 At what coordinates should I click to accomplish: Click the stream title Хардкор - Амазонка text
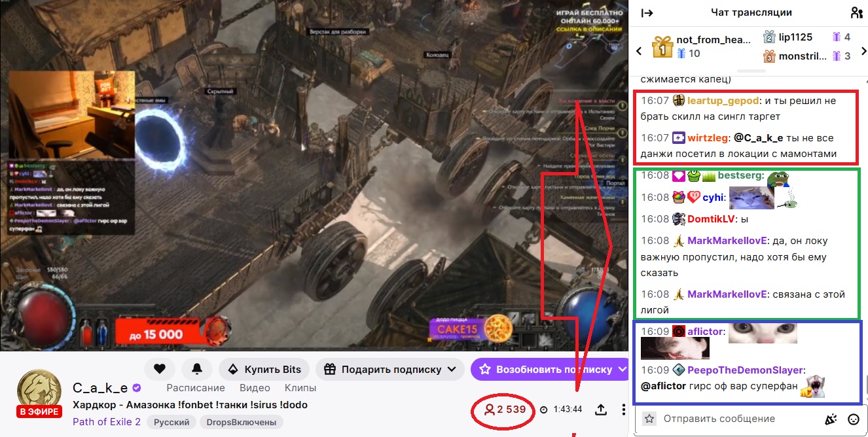tap(190, 405)
